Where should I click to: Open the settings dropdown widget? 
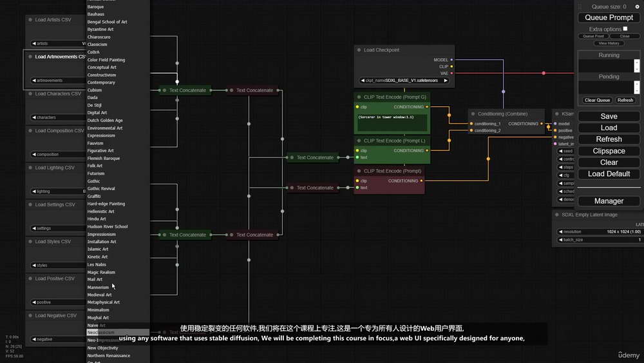58,229
